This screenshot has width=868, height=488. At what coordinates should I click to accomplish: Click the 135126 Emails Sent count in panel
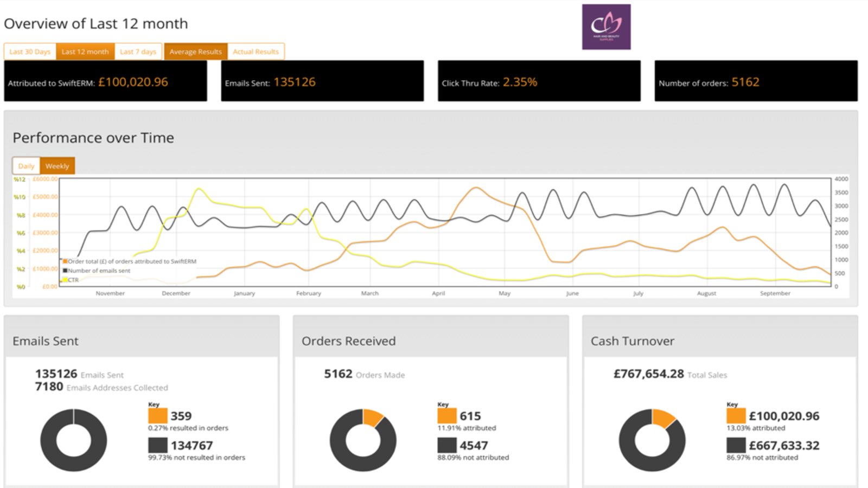pos(79,374)
